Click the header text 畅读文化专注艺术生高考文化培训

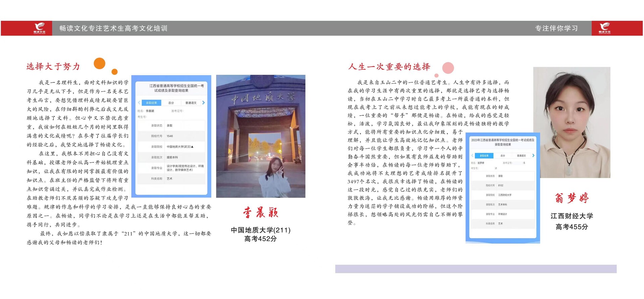(x=113, y=28)
